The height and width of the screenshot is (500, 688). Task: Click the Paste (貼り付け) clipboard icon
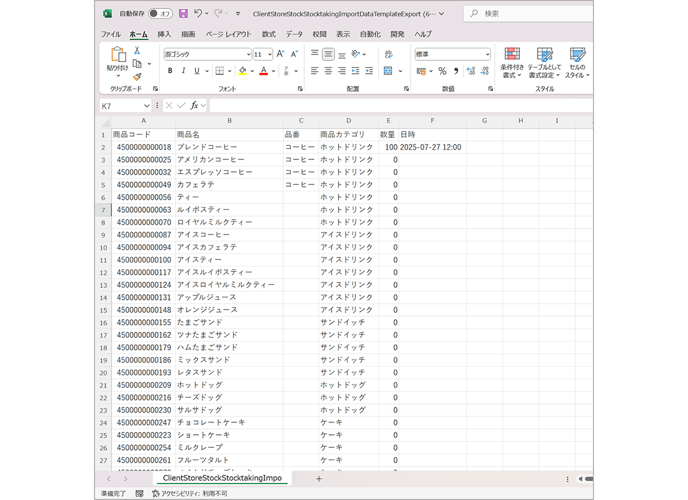click(x=118, y=55)
